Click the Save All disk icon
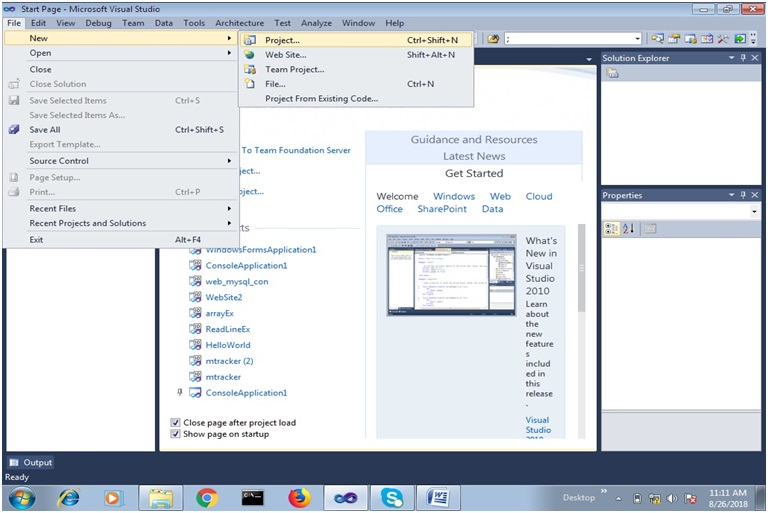Viewport: 768px width, 513px height. point(14,129)
